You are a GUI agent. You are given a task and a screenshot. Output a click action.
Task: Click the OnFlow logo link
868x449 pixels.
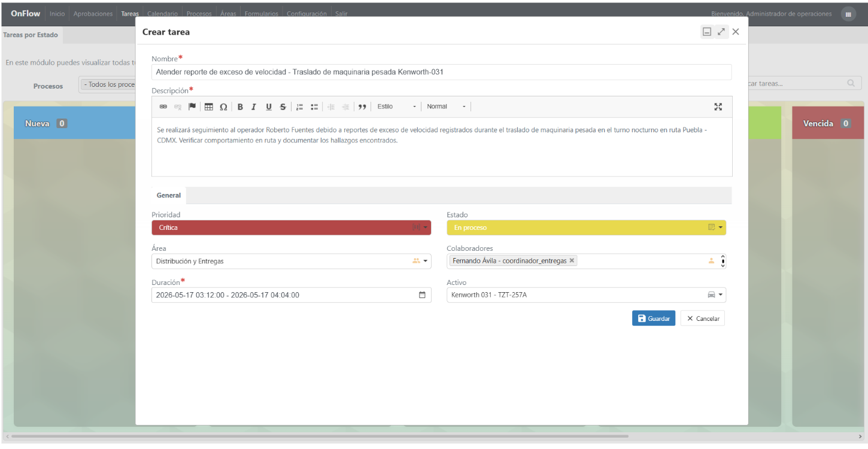[26, 13]
